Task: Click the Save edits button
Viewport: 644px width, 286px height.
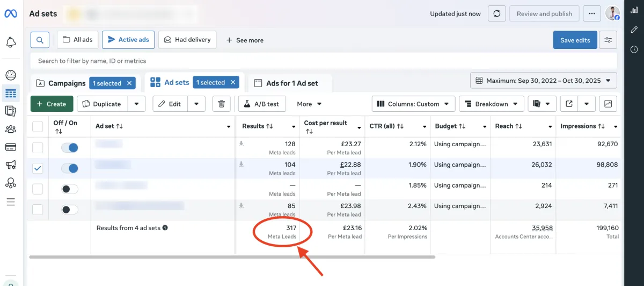Action: (575, 40)
